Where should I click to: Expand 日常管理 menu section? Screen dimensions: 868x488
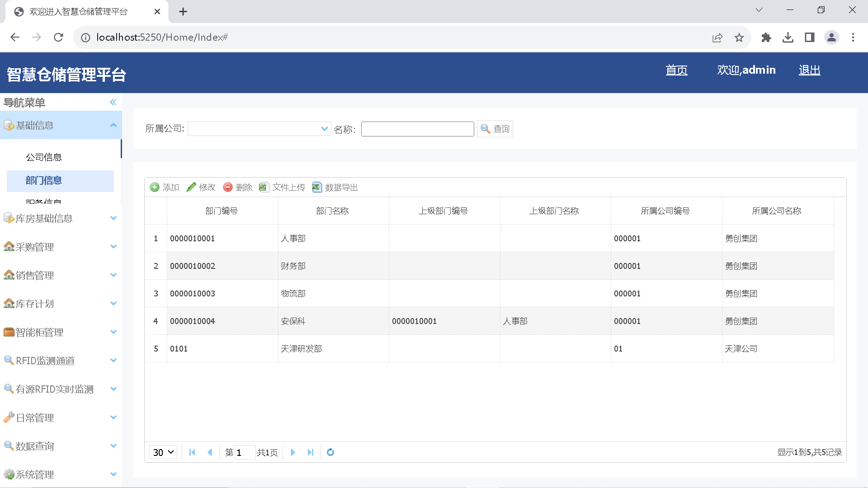(61, 418)
